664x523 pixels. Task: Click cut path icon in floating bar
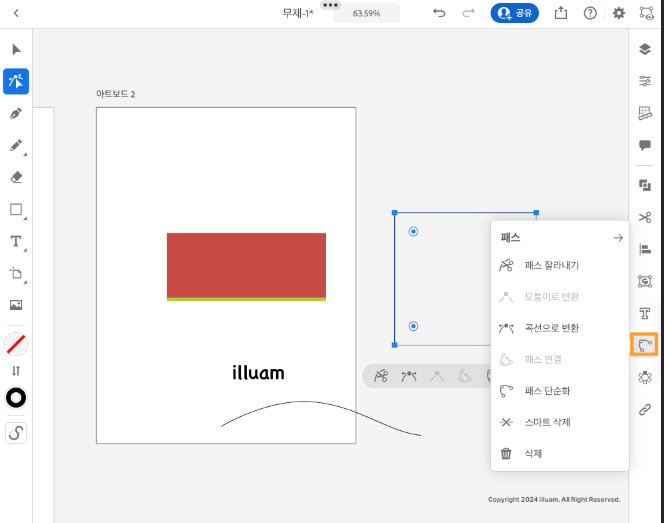coord(381,376)
